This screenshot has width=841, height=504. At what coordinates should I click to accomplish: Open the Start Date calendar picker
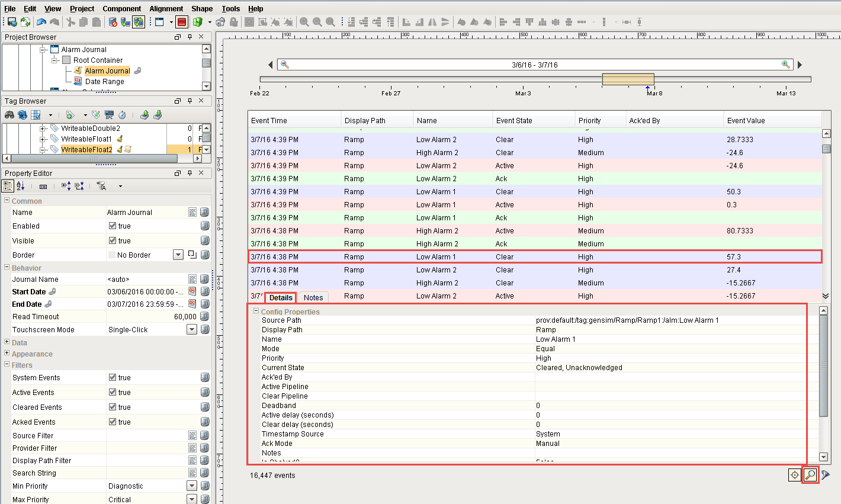point(192,291)
